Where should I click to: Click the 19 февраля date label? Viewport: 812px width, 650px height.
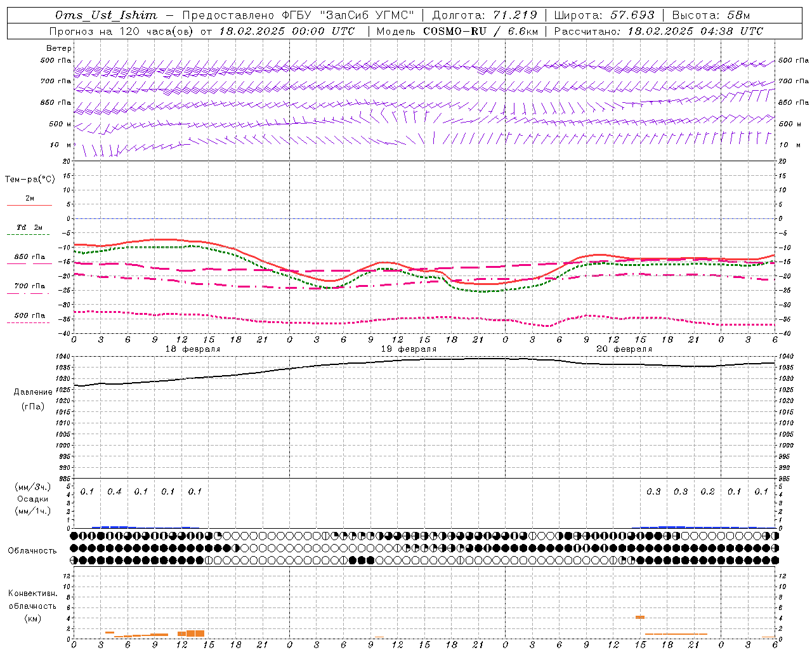409,349
